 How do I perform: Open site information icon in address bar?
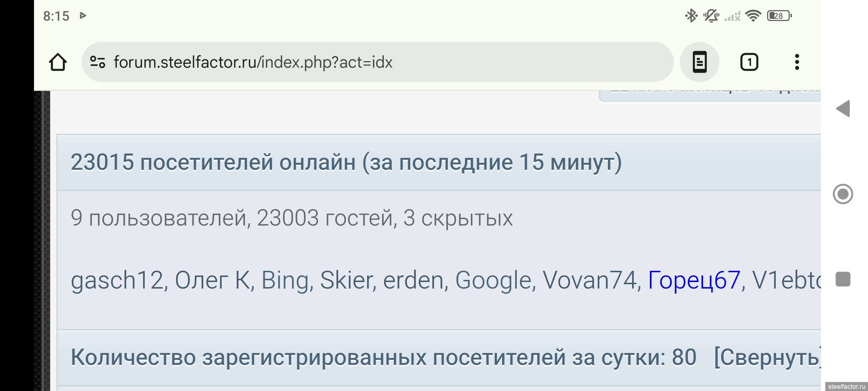coord(98,62)
